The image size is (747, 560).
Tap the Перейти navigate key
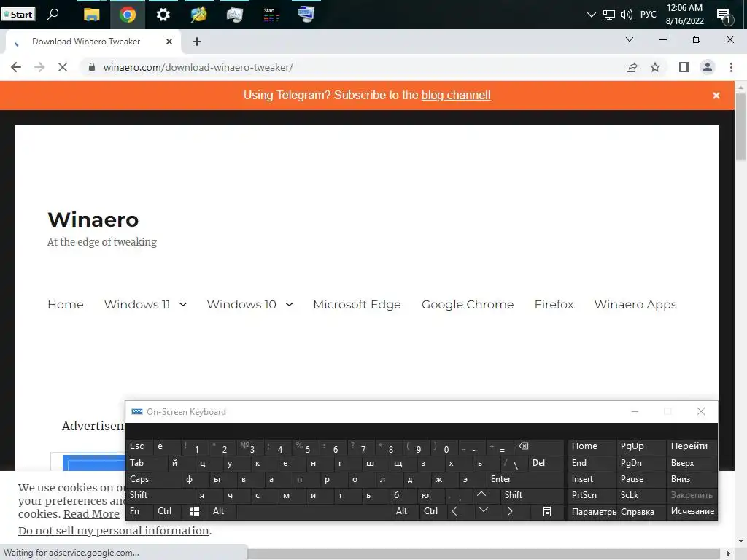point(692,447)
